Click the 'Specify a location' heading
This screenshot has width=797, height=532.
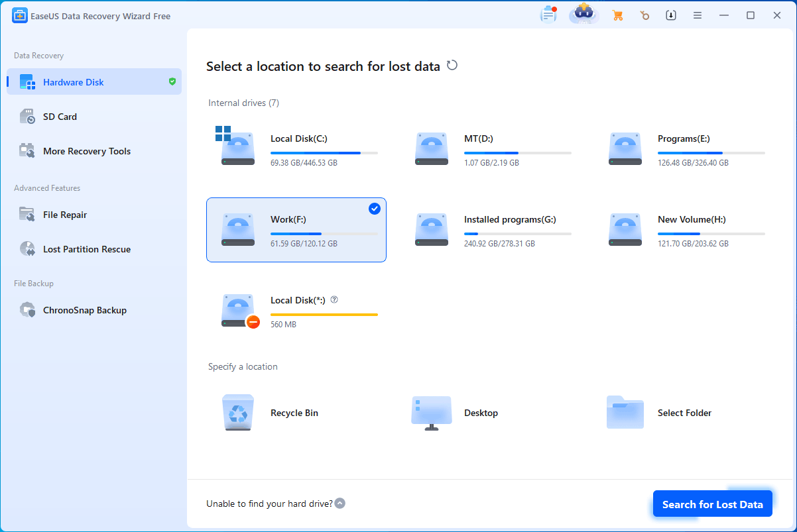[243, 366]
